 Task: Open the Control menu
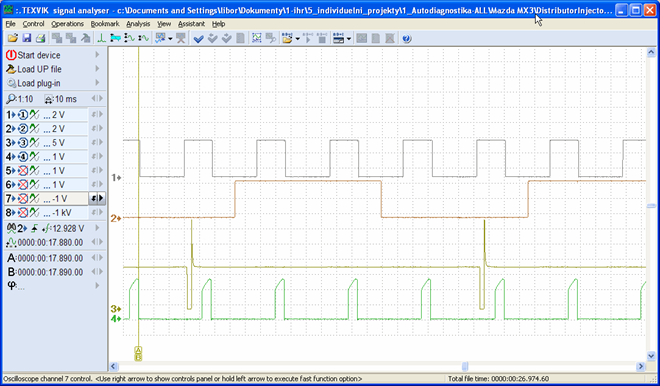33,24
